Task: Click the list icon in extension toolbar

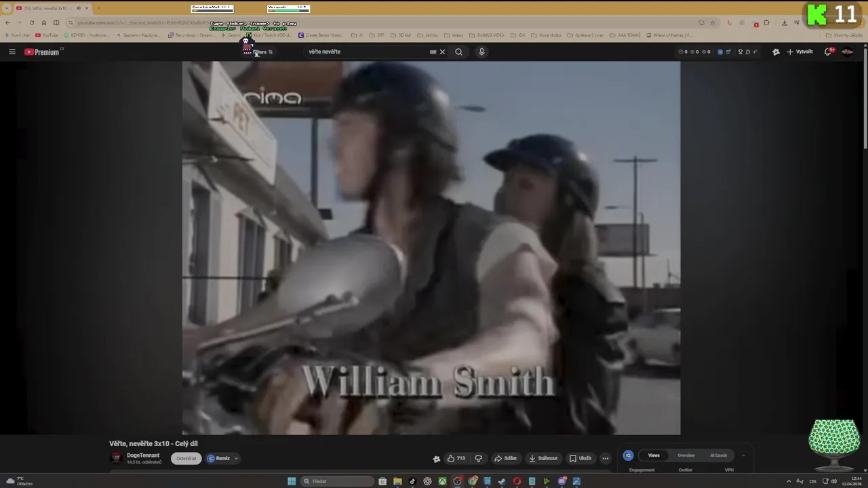Action: point(729,52)
